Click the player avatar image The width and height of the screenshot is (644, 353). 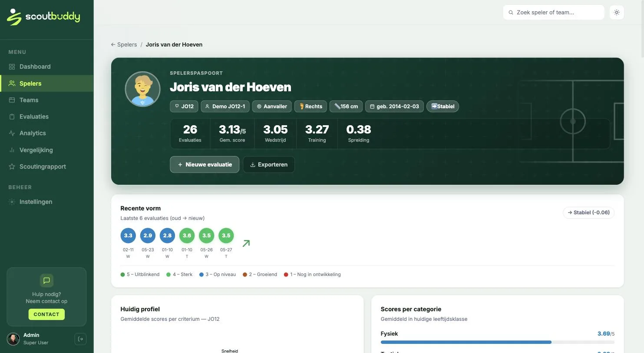point(142,89)
